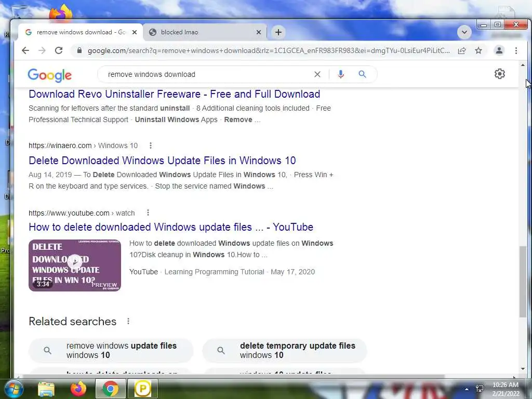
Task: Click the padlock site info icon
Action: click(79, 50)
